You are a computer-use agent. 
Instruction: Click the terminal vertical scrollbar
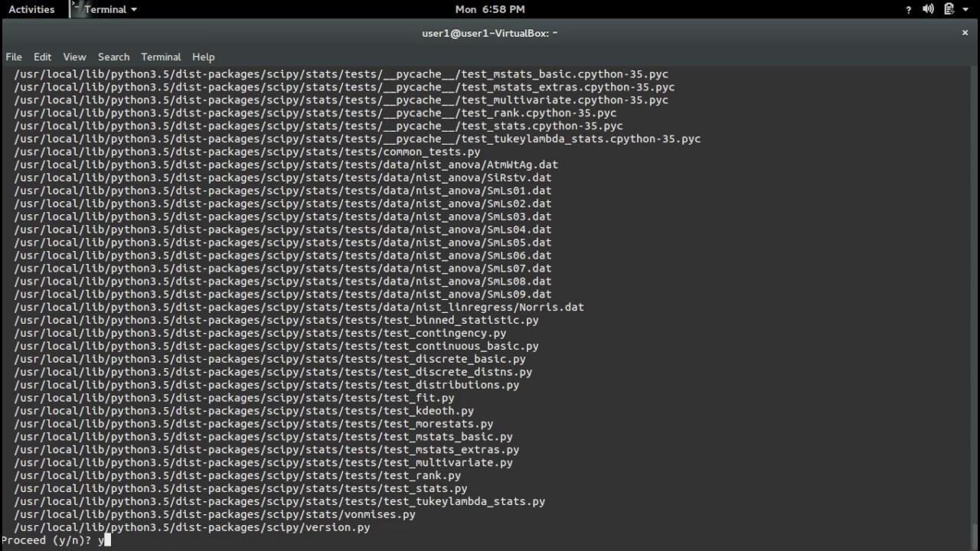click(975, 306)
